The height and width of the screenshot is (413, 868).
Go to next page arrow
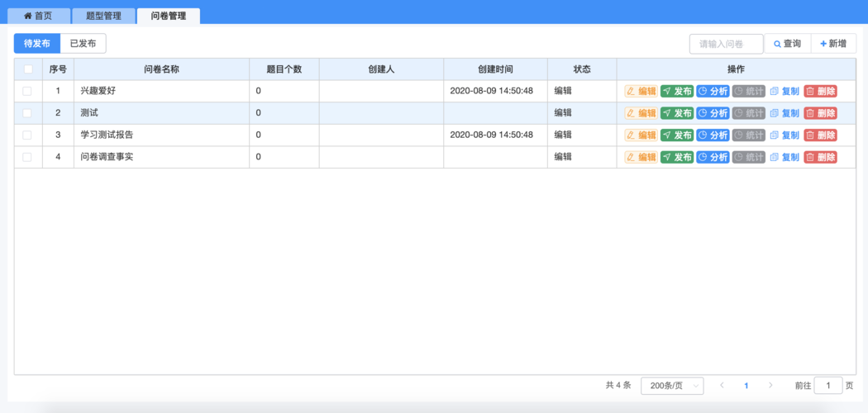770,386
